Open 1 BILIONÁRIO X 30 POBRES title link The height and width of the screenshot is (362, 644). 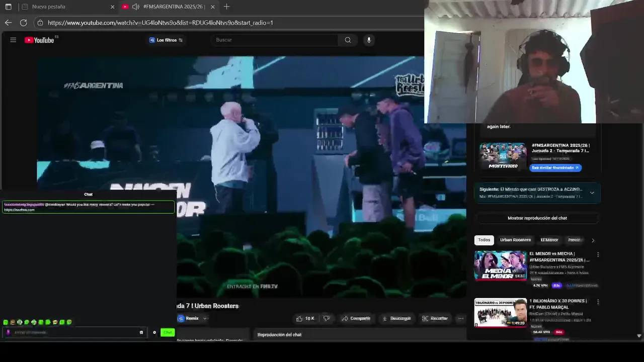(x=558, y=304)
